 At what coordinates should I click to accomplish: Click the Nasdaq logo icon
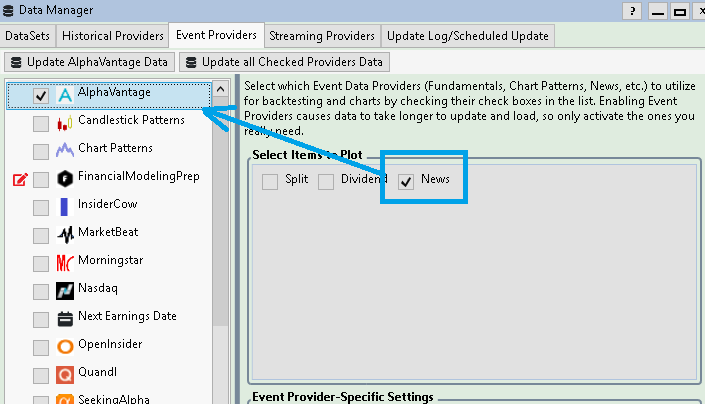pos(65,291)
